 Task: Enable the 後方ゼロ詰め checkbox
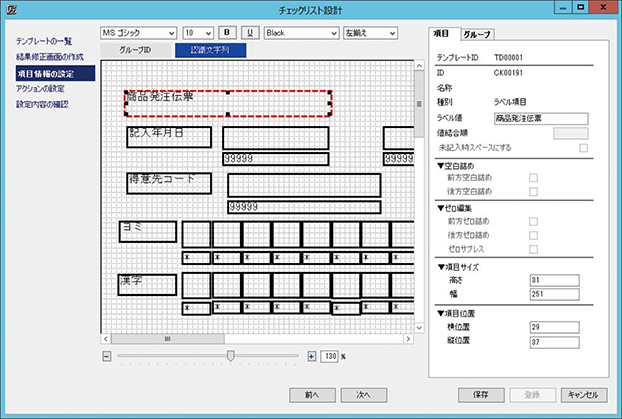pyautogui.click(x=533, y=234)
